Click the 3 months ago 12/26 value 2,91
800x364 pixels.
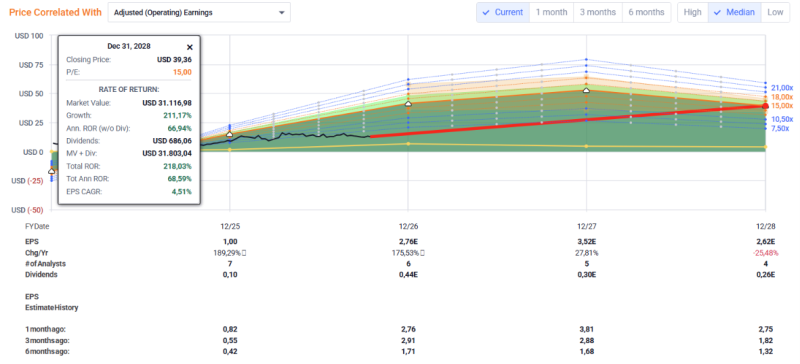[408, 340]
